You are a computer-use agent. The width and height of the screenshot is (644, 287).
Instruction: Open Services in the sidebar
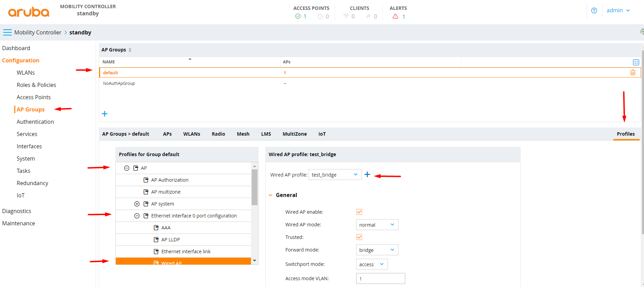tap(27, 134)
